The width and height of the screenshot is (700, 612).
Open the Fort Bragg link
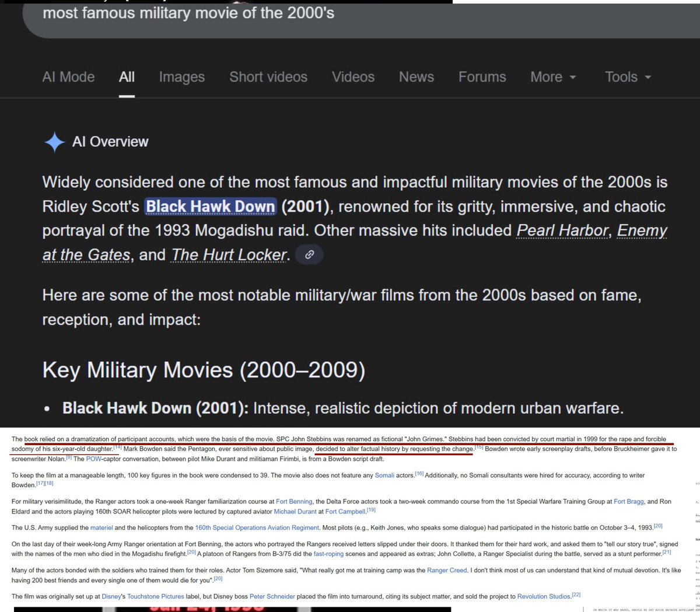tap(628, 501)
